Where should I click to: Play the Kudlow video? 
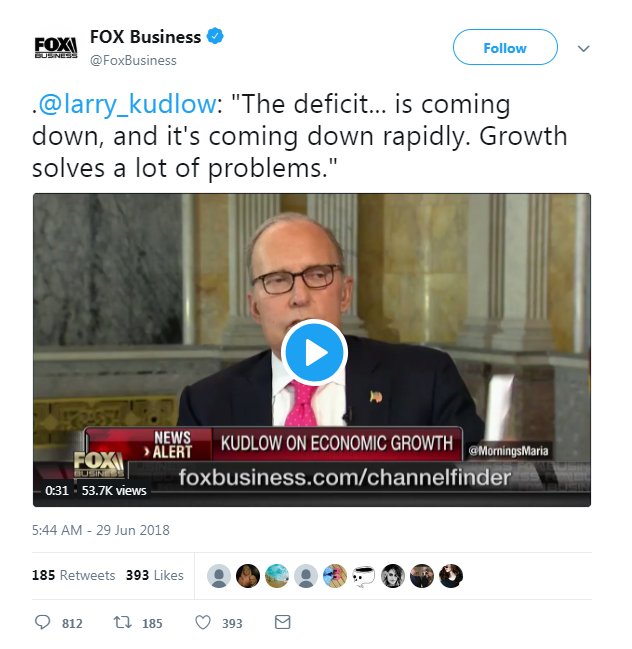click(x=314, y=353)
